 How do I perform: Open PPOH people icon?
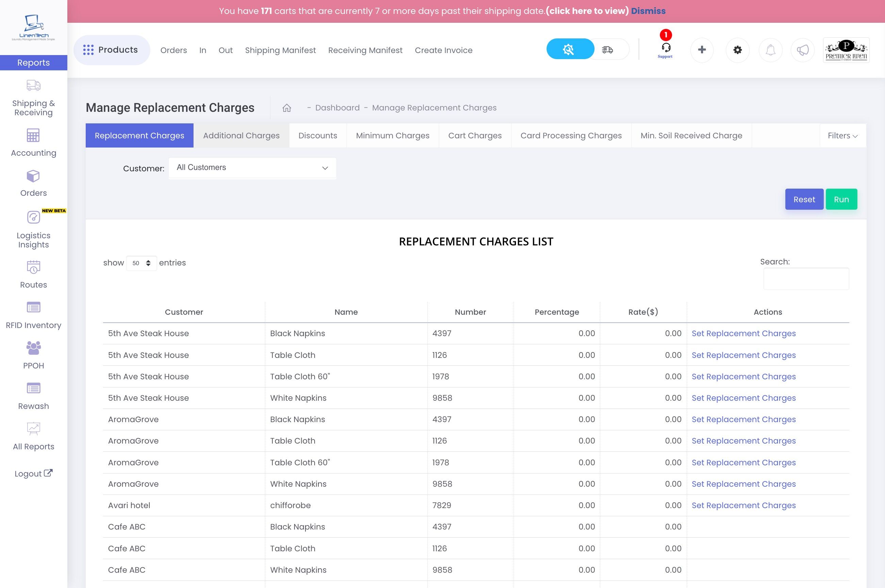[33, 348]
